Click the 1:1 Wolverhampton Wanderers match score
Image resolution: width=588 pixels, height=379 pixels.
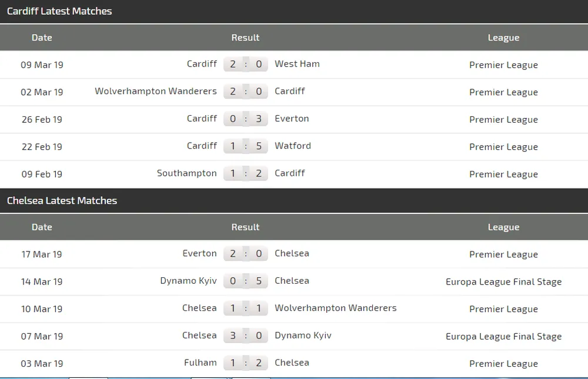(246, 308)
